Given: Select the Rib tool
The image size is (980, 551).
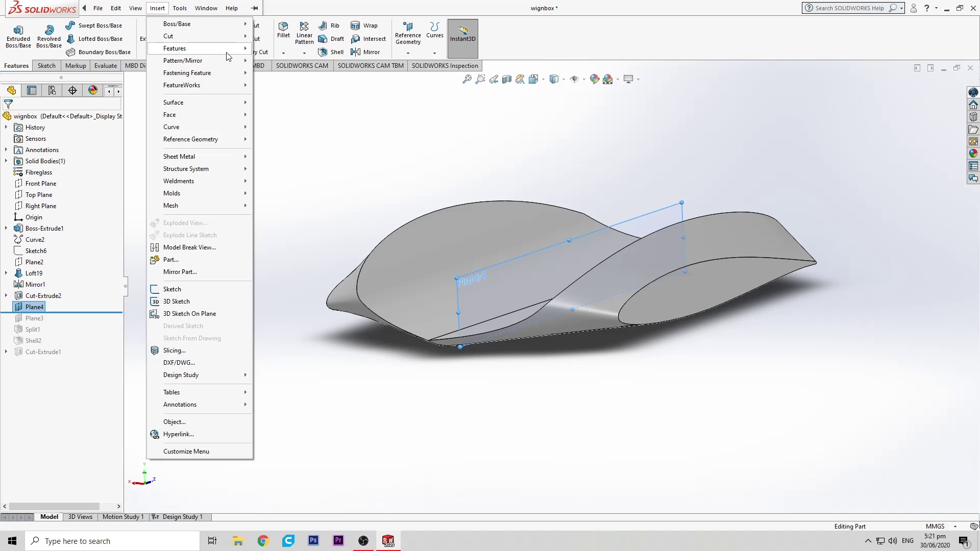Looking at the screenshot, I should (329, 26).
